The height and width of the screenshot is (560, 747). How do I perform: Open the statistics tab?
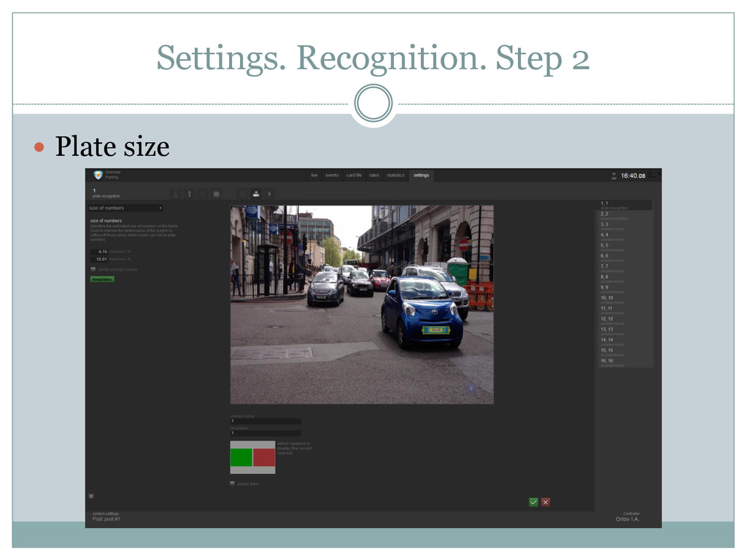pos(395,175)
